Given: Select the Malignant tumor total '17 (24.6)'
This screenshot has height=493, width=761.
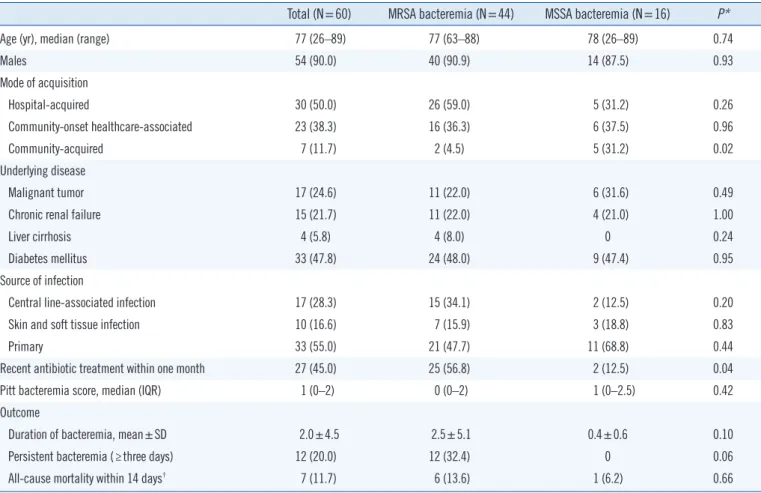Looking at the screenshot, I should (x=315, y=193).
